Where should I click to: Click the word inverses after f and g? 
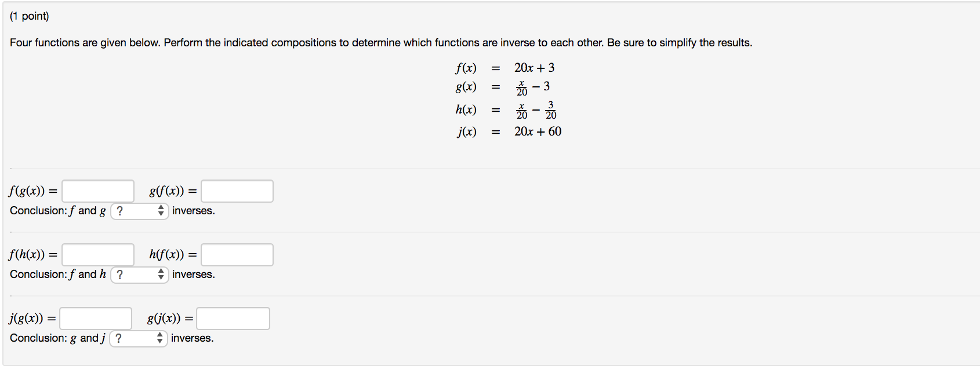click(194, 211)
